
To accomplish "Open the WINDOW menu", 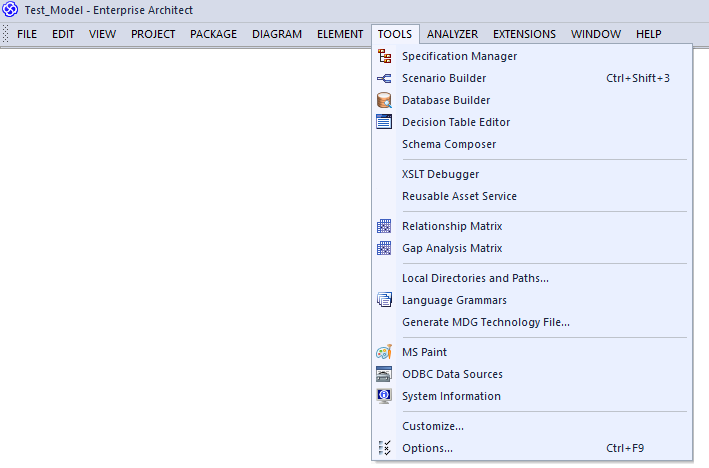I will 596,34.
